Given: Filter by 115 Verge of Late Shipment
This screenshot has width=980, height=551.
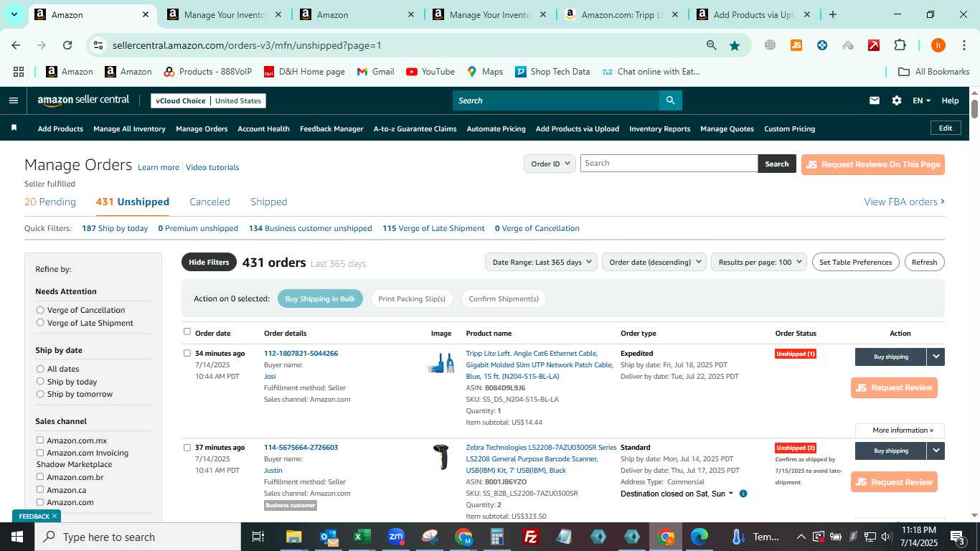Looking at the screenshot, I should [x=433, y=228].
